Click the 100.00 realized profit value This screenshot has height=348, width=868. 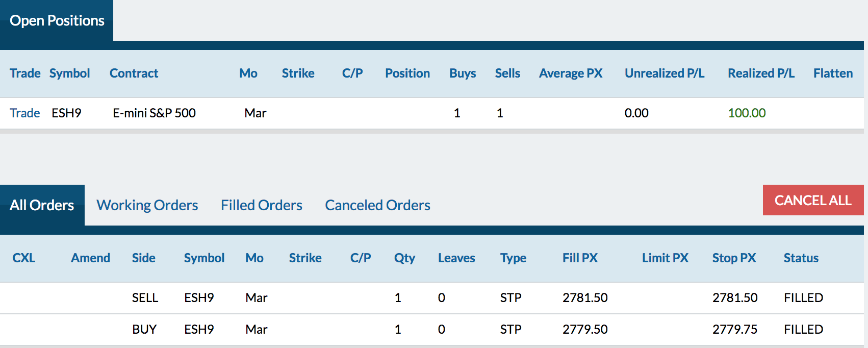747,113
